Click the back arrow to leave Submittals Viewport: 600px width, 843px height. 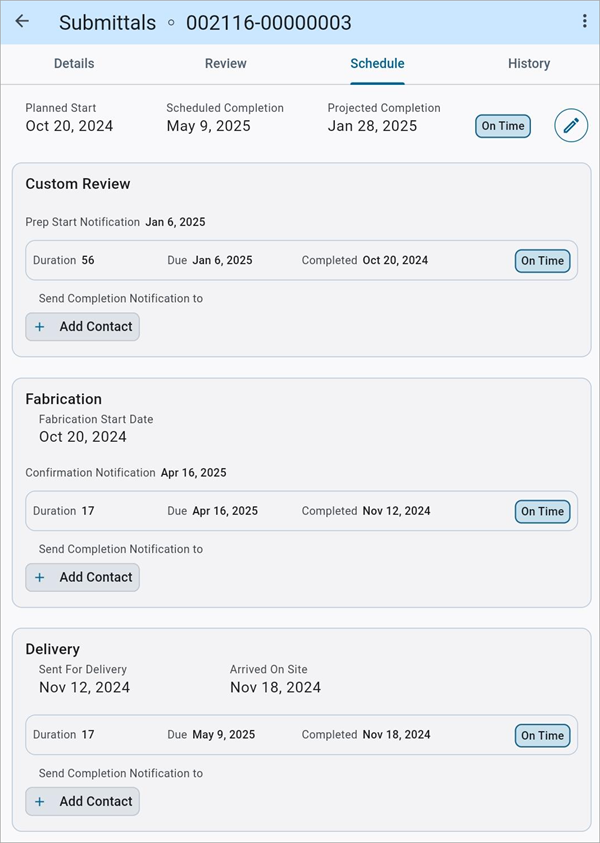(x=22, y=22)
